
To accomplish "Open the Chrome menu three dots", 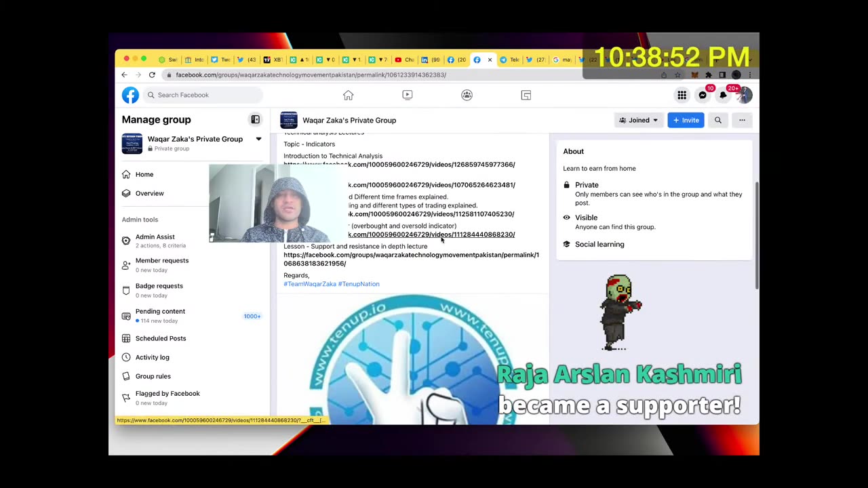I will [750, 75].
